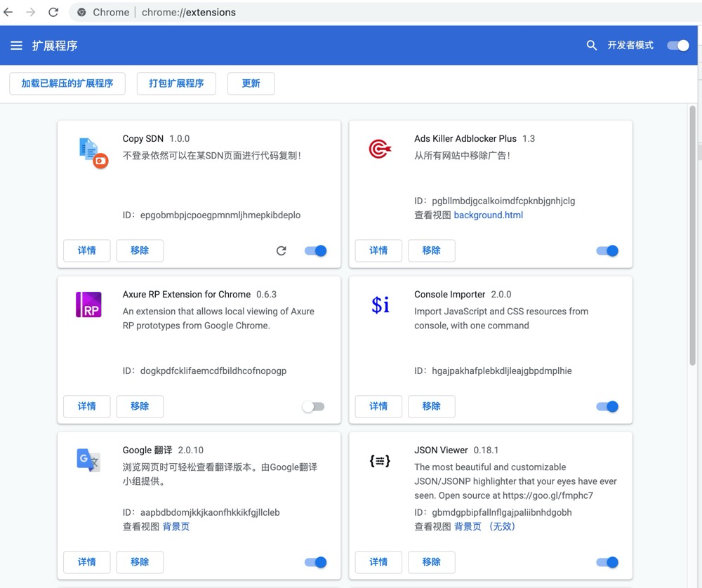Click the ID hgajpakhafplebkdljleajgbpdmplhie
The height and width of the screenshot is (588, 702).
(x=501, y=371)
